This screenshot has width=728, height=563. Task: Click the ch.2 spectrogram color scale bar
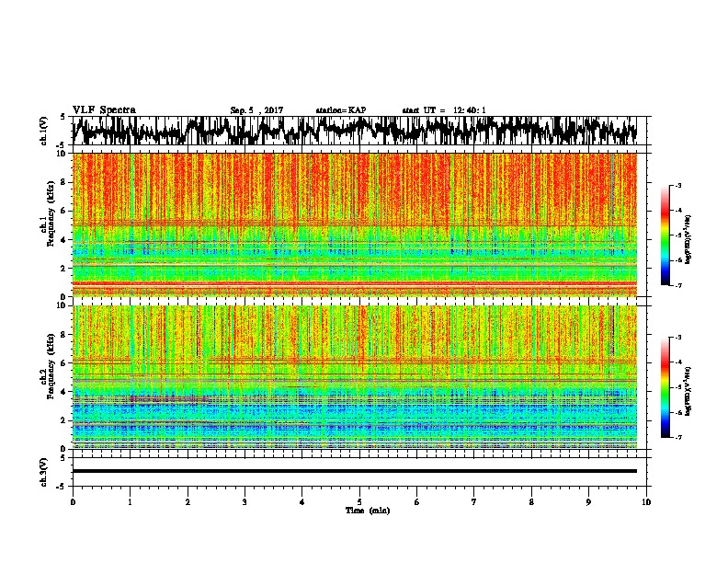(665, 387)
